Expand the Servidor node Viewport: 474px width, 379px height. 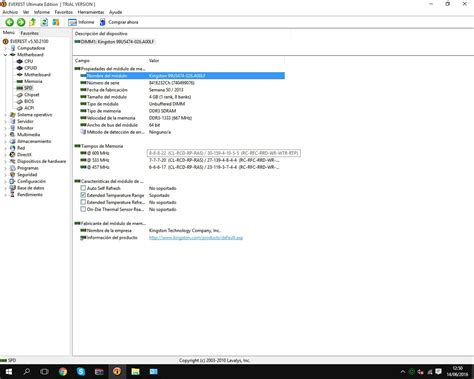pyautogui.click(x=5, y=122)
